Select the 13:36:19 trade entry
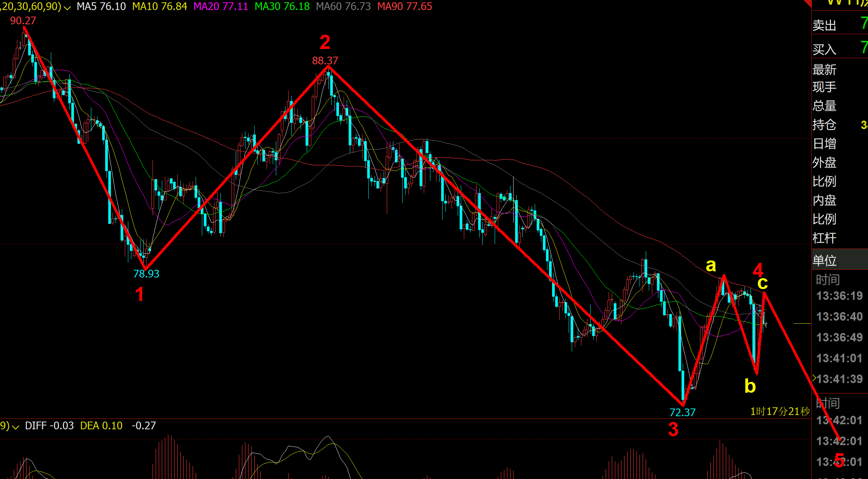 pyautogui.click(x=839, y=296)
